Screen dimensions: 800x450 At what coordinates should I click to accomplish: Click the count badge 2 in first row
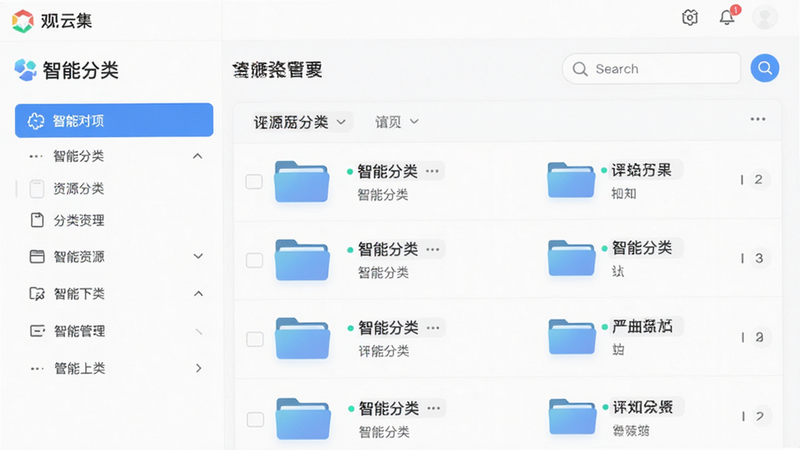click(x=759, y=180)
